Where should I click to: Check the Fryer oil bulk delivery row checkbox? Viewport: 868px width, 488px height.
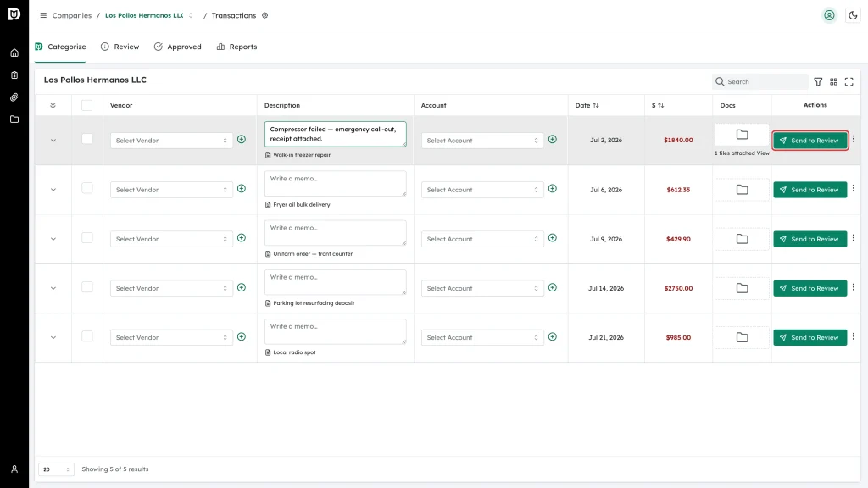click(87, 188)
